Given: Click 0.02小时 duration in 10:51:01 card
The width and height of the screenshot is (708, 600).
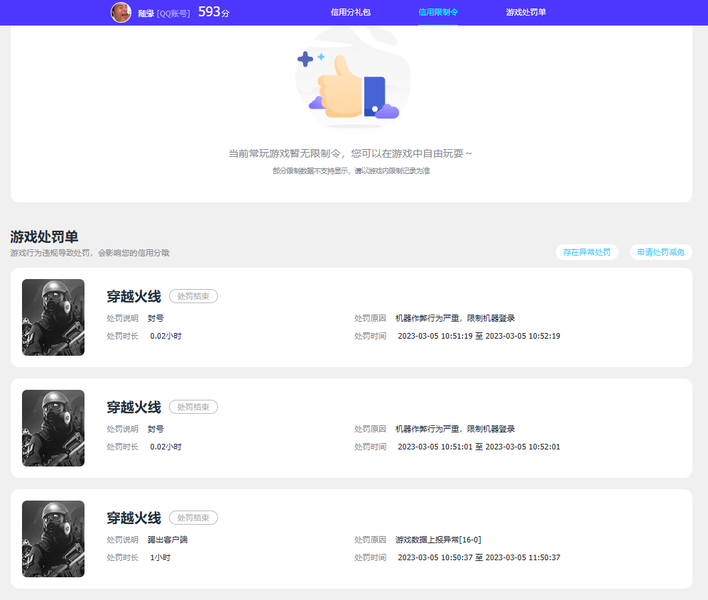Looking at the screenshot, I should [x=165, y=447].
